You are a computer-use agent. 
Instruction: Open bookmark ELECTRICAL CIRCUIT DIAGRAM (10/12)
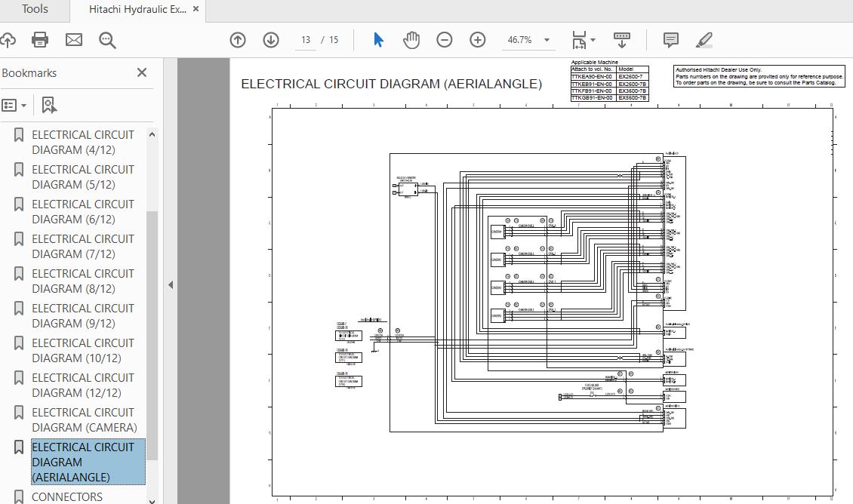[x=83, y=351]
